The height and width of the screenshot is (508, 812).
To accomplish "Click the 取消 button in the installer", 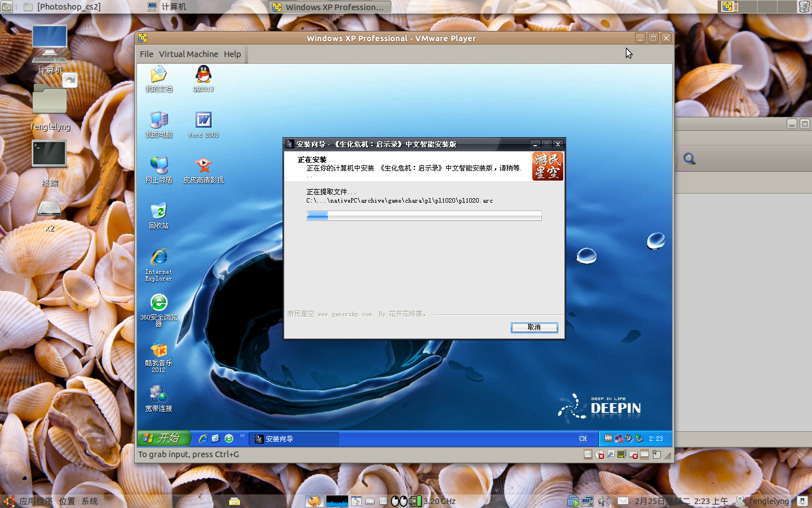I will click(534, 327).
